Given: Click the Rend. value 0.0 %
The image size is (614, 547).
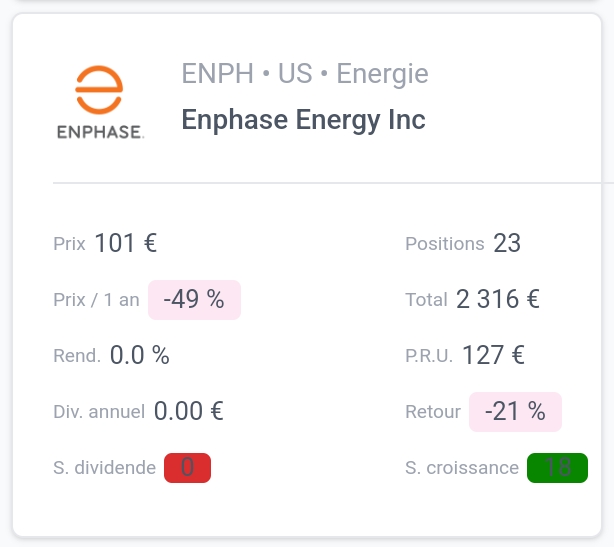Looking at the screenshot, I should (140, 355).
